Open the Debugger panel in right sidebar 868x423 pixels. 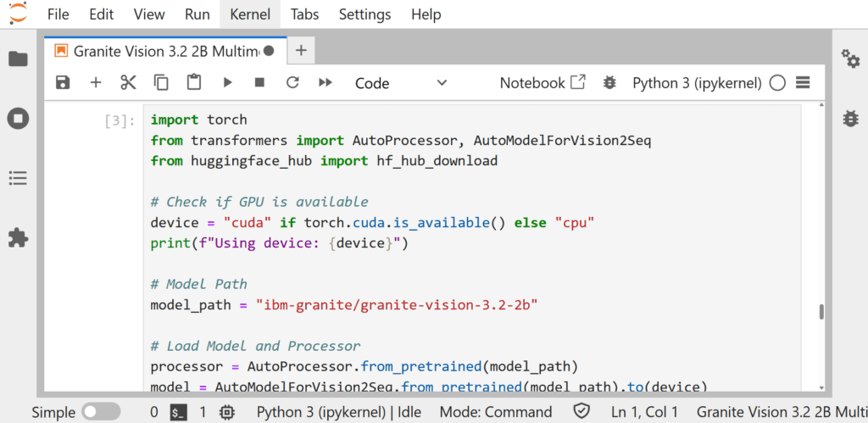[x=850, y=119]
